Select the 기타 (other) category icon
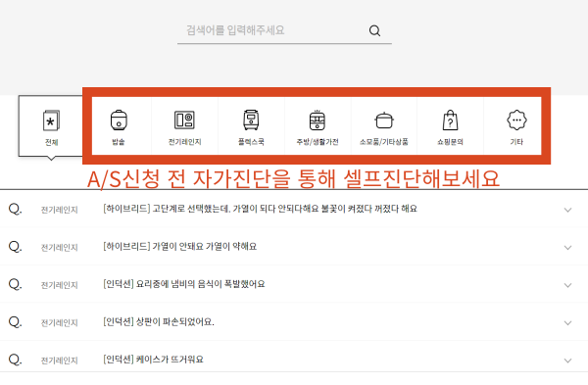The width and height of the screenshot is (588, 385). point(516,120)
